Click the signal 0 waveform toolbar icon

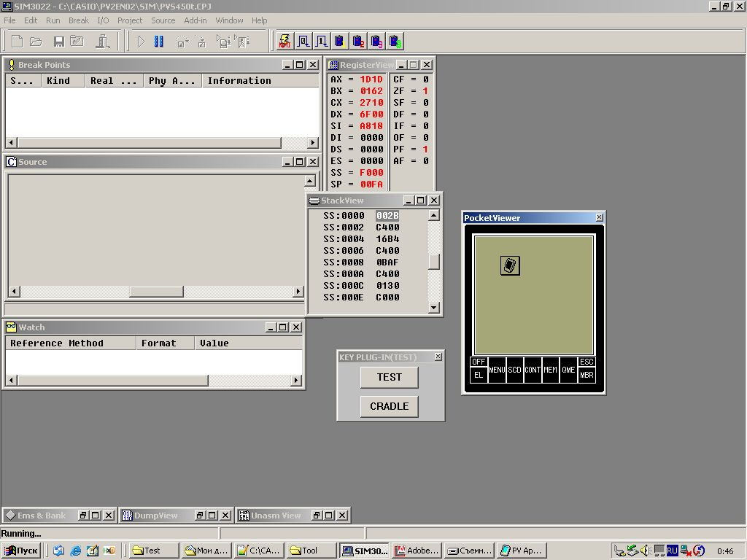tap(303, 42)
